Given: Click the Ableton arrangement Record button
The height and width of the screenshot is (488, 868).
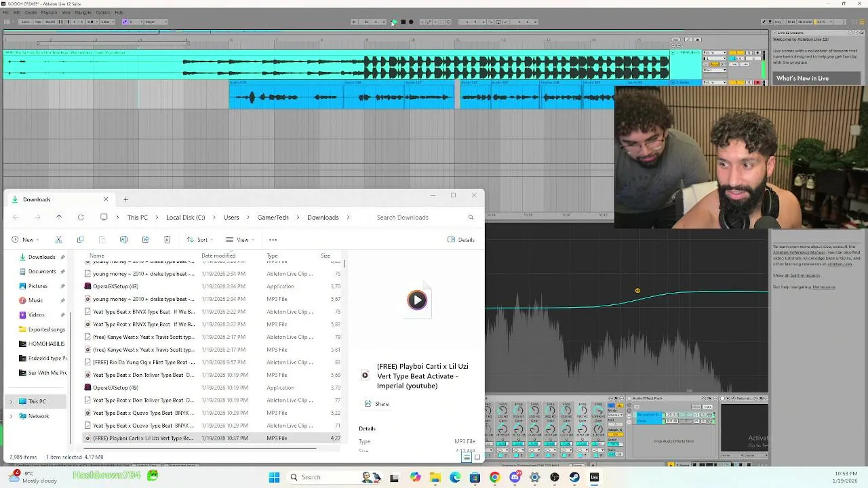Looking at the screenshot, I should [411, 22].
